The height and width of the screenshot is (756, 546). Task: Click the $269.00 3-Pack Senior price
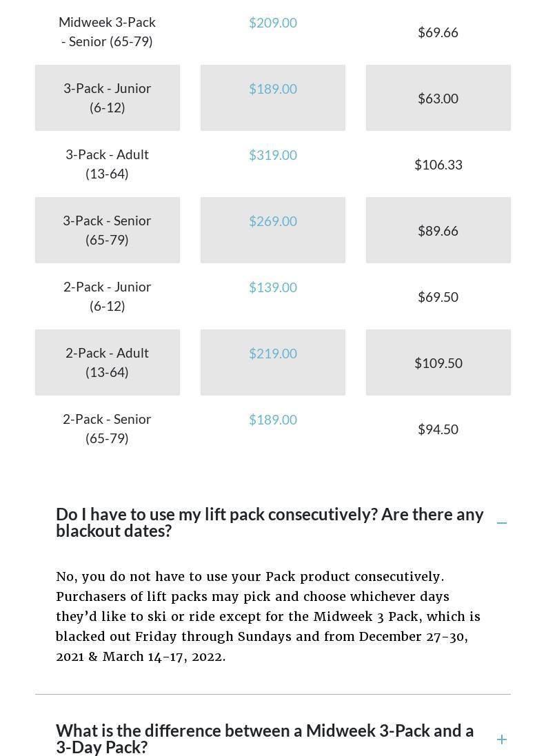coord(273,221)
